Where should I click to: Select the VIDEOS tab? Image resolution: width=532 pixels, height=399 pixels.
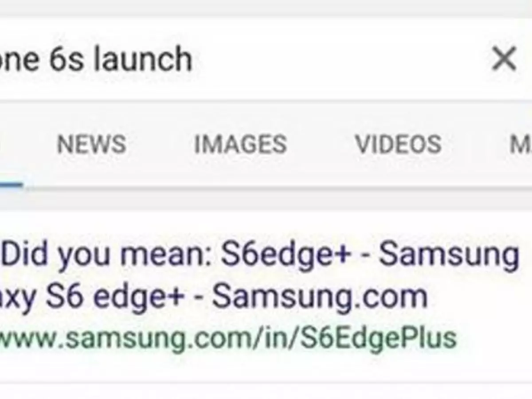[x=398, y=144]
